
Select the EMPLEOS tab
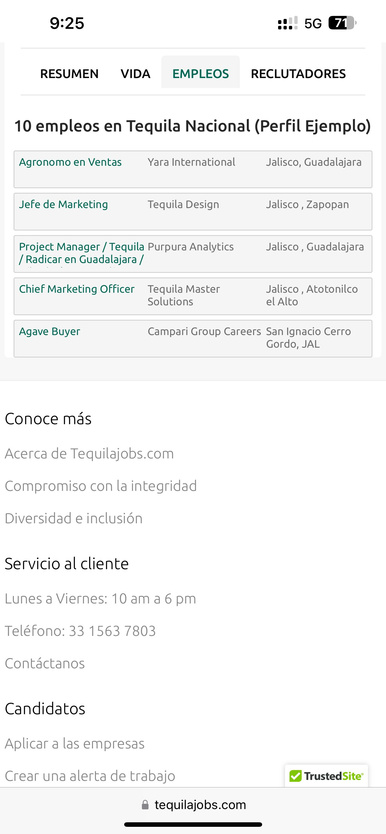pyautogui.click(x=200, y=74)
